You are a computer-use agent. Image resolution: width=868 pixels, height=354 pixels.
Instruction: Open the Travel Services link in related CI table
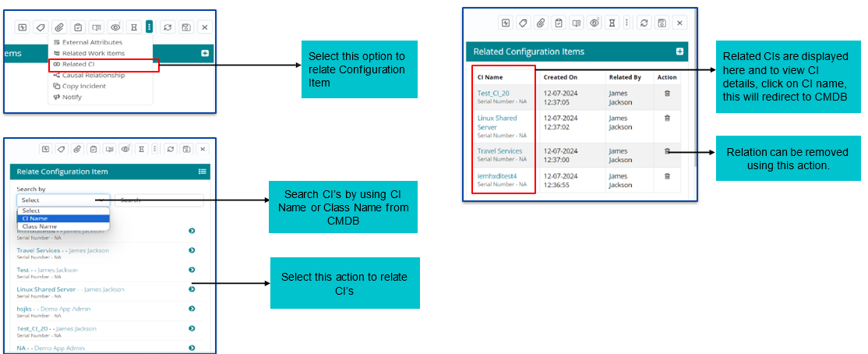[499, 150]
